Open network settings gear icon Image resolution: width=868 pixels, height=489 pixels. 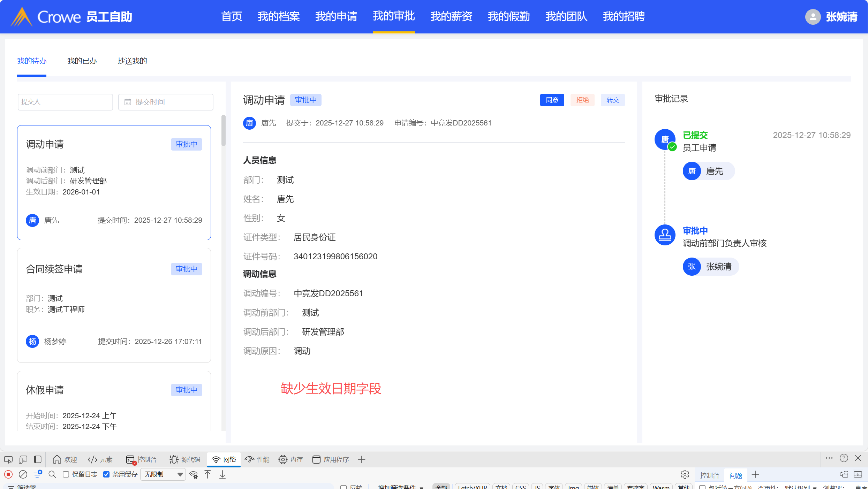coord(685,474)
